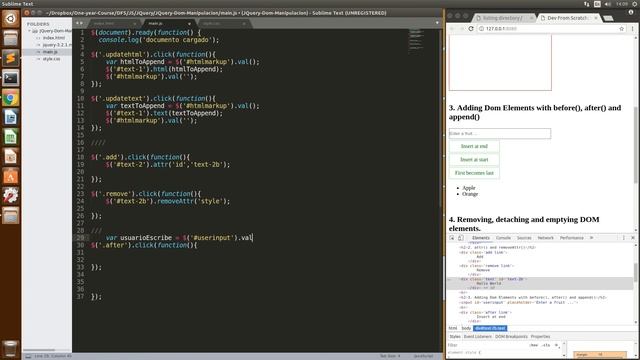The image size is (640, 360).
Task: Open DOM Breakpoints tab in DevTools
Action: coord(511,337)
